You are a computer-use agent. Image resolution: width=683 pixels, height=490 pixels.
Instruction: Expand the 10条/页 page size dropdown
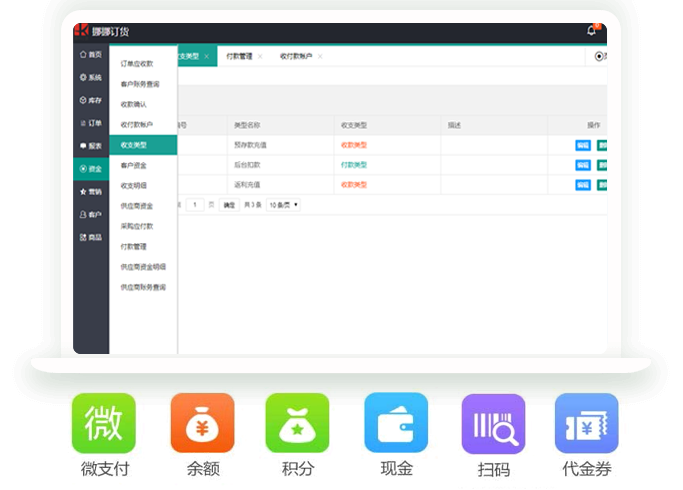(284, 204)
